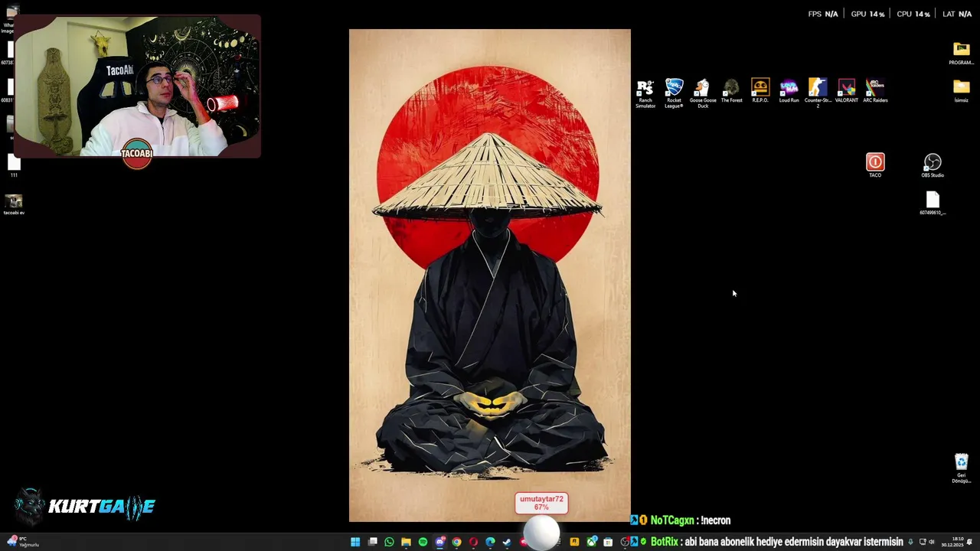
Task: Click the LAT N/A overlay readout
Action: (x=957, y=14)
